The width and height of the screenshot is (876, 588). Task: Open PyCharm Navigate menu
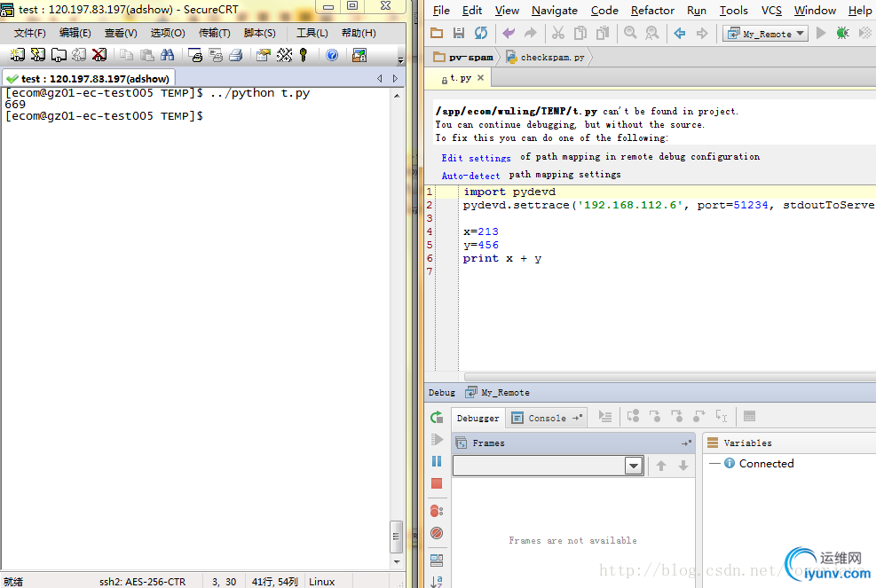554,11
